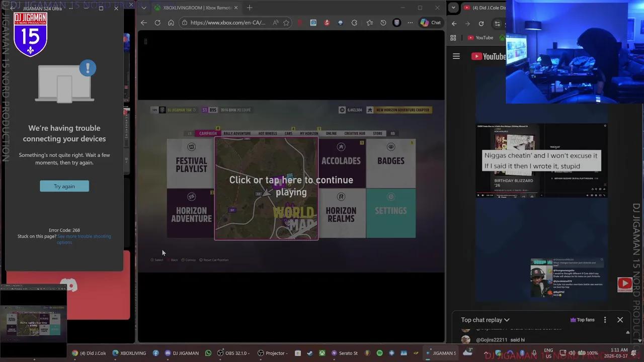Viewport: 644px width, 362px height.
Task: Click the drag handle dots in the remote play stream
Action: (x=145, y=41)
